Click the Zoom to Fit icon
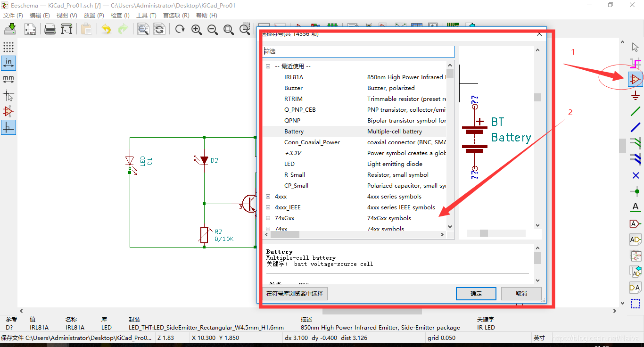This screenshot has height=347, width=644. coord(229,29)
